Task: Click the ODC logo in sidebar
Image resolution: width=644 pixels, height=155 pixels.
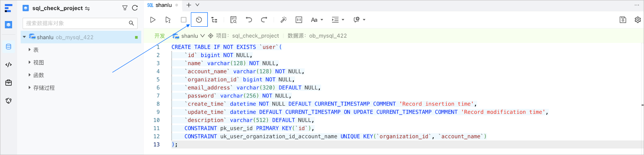Action: (x=8, y=8)
